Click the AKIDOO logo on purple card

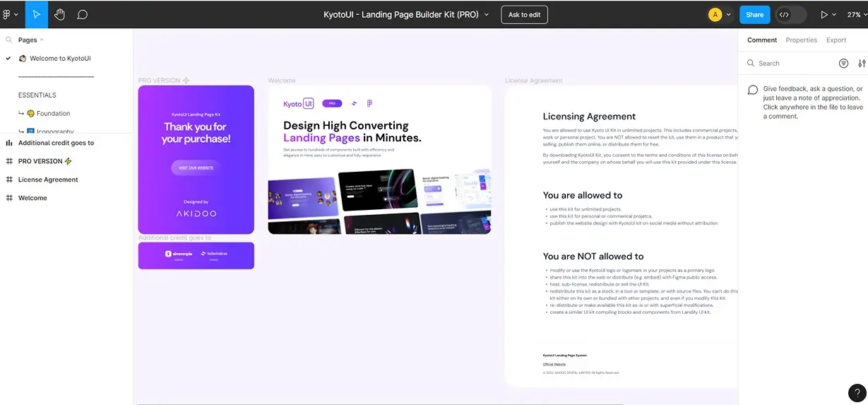click(196, 213)
